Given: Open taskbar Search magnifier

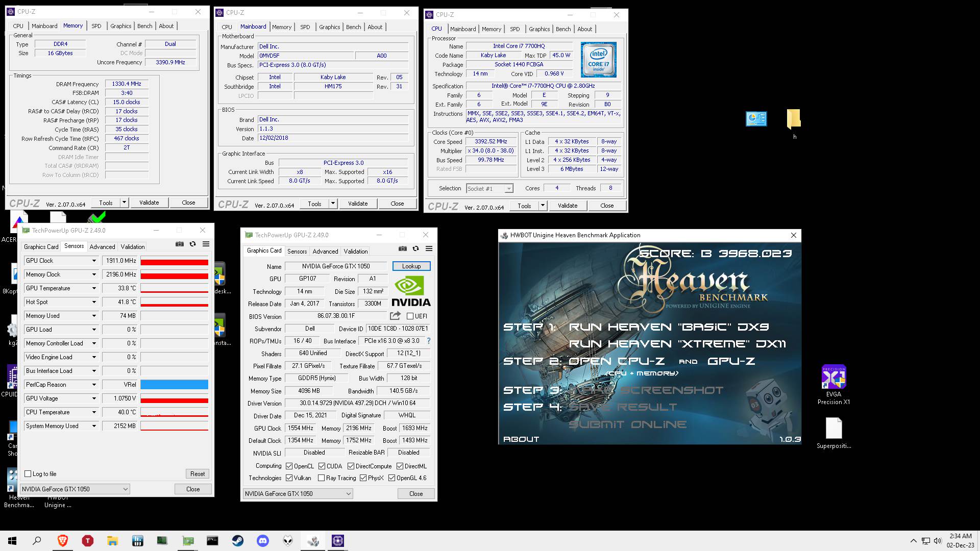Looking at the screenshot, I should pyautogui.click(x=37, y=541).
